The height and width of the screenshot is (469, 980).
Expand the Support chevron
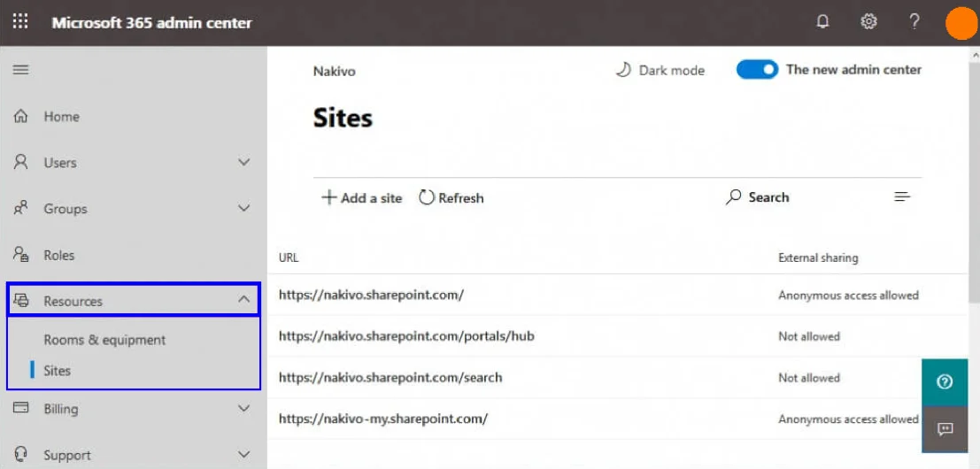[243, 455]
